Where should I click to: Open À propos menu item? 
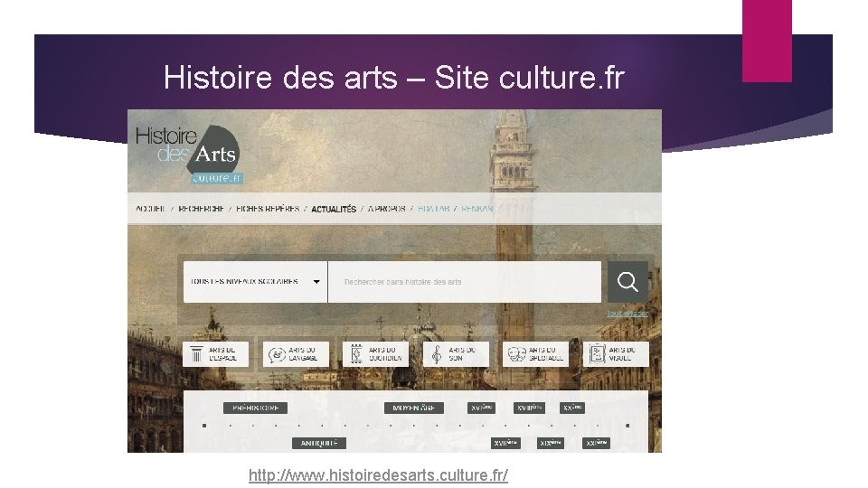pos(386,209)
